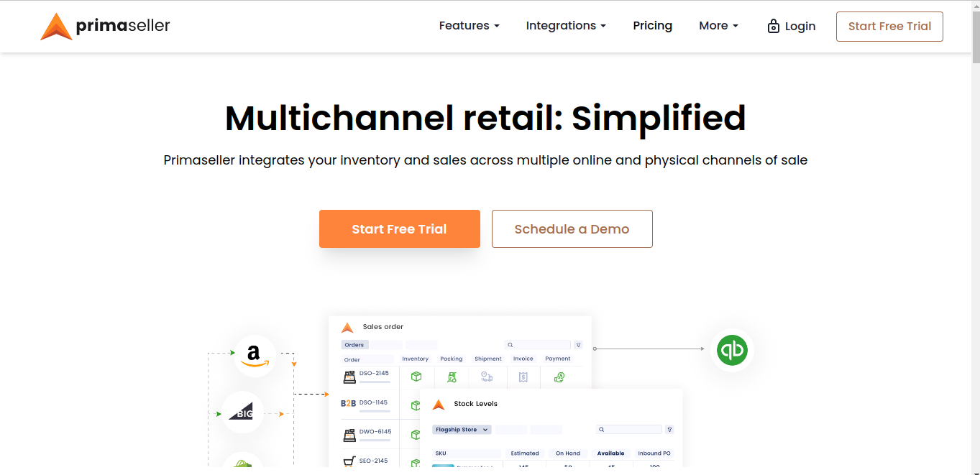The height and width of the screenshot is (475, 980).
Task: Click the Stock Levels search field
Action: click(629, 430)
